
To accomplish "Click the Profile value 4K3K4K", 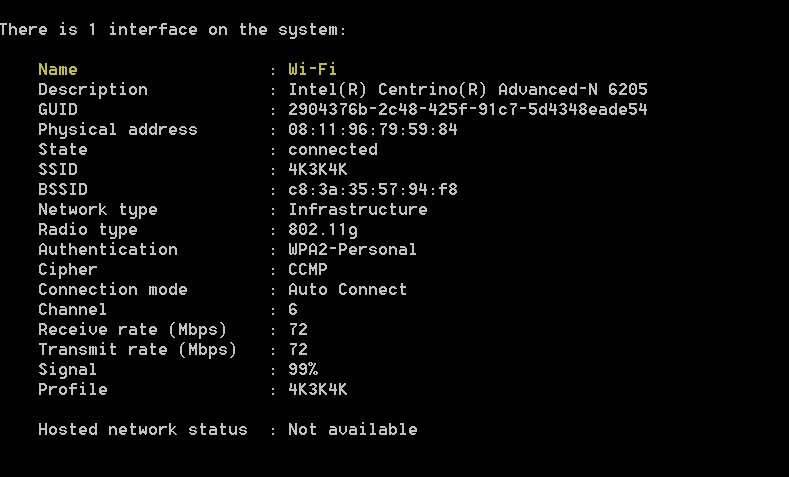I will tap(317, 390).
